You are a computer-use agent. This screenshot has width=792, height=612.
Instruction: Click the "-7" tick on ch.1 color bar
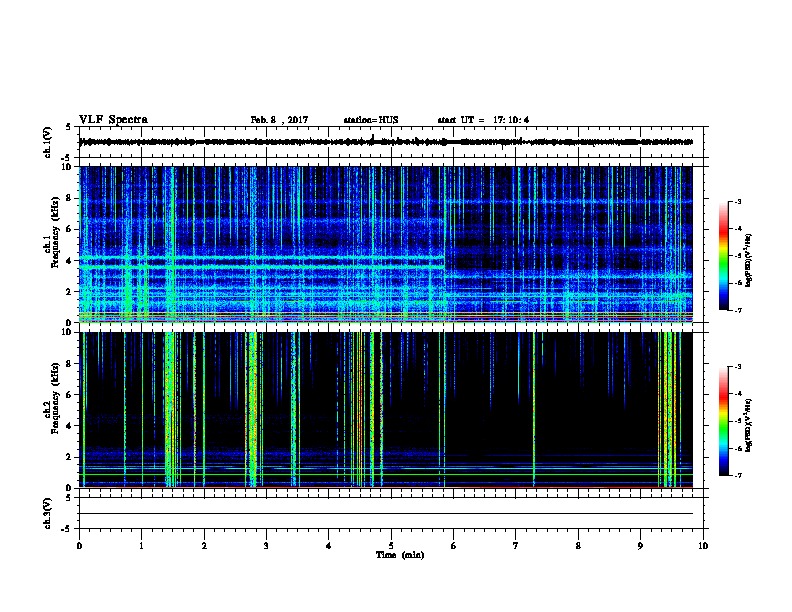tap(737, 310)
